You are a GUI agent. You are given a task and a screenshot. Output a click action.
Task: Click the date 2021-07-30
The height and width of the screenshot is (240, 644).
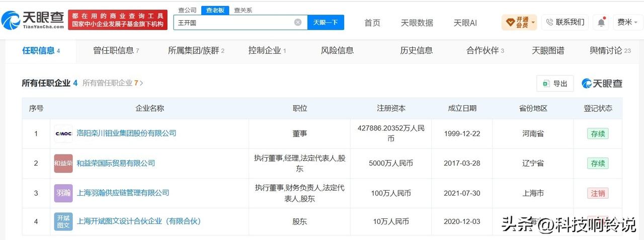462,193
